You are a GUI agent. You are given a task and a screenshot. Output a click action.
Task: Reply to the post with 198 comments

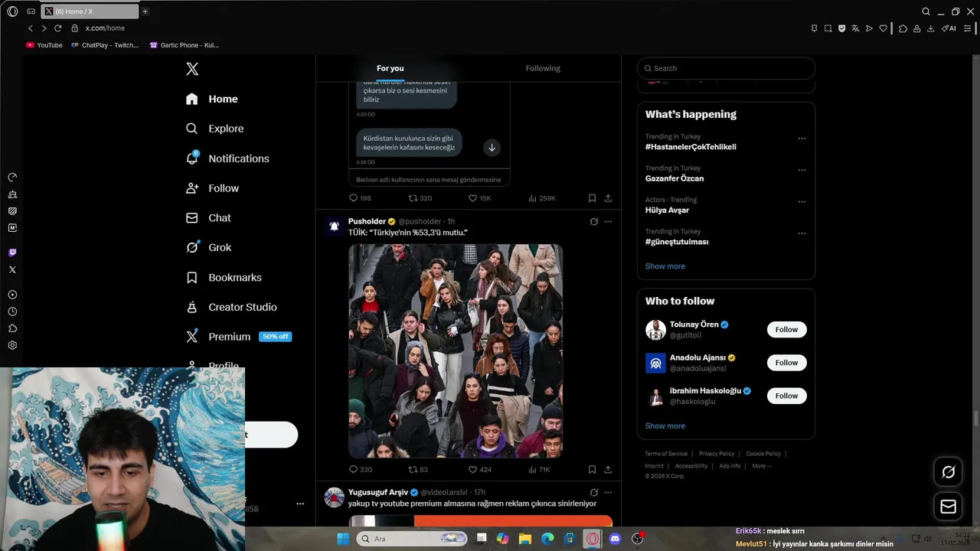point(360,198)
